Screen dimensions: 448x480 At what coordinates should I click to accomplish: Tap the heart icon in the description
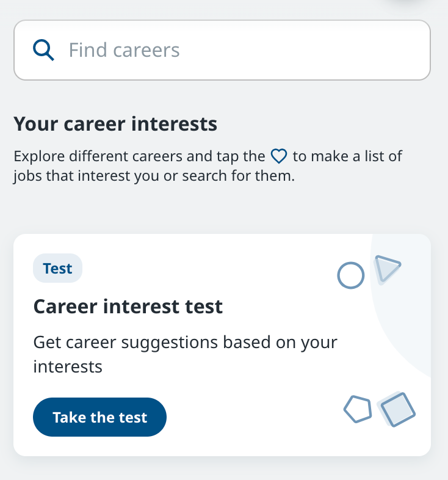(x=279, y=156)
